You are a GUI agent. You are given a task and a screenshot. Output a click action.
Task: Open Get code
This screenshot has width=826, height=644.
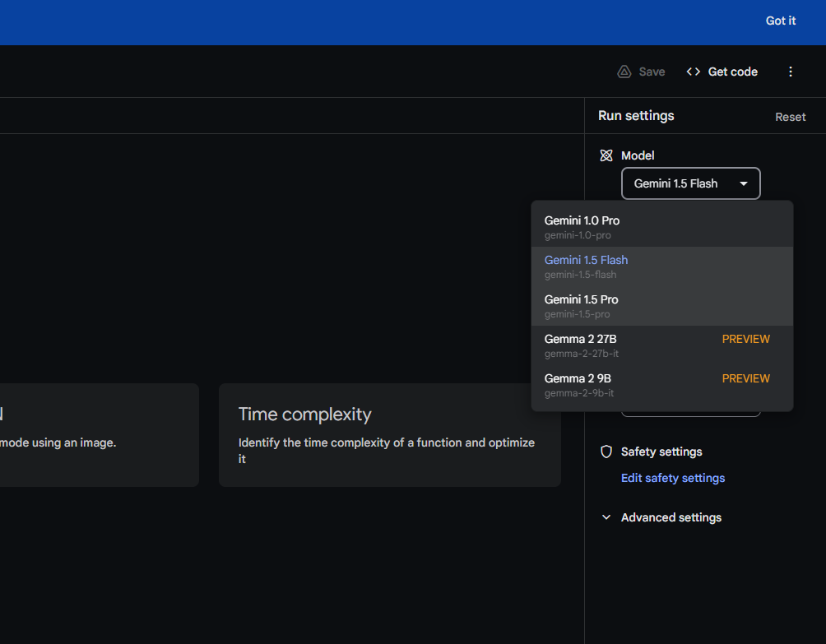[x=722, y=72]
